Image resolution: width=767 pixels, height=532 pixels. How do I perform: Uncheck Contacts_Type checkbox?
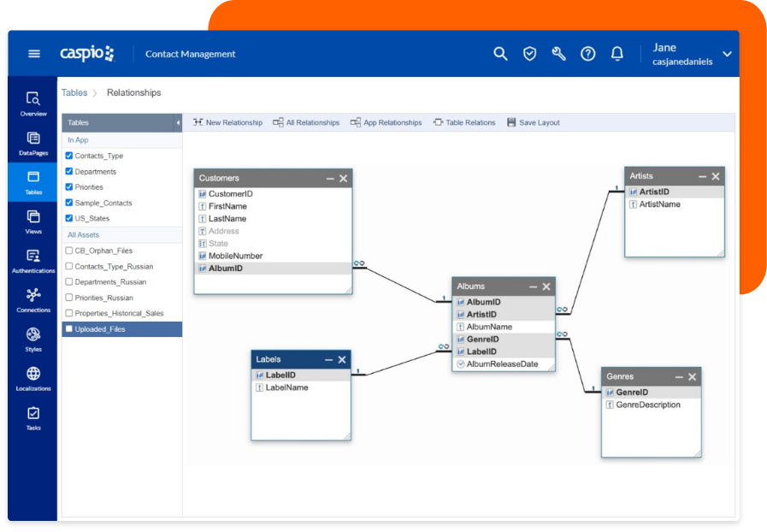pos(69,156)
